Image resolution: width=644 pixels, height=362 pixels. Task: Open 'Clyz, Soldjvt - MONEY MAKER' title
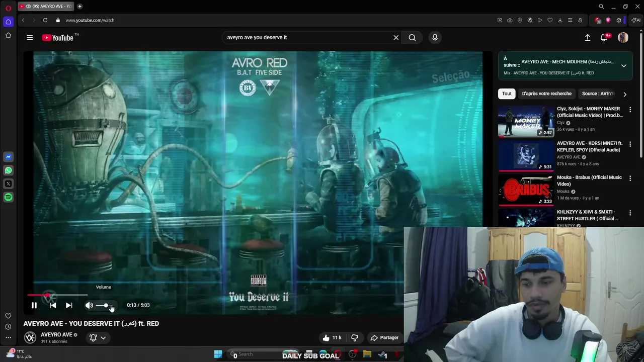[590, 112]
